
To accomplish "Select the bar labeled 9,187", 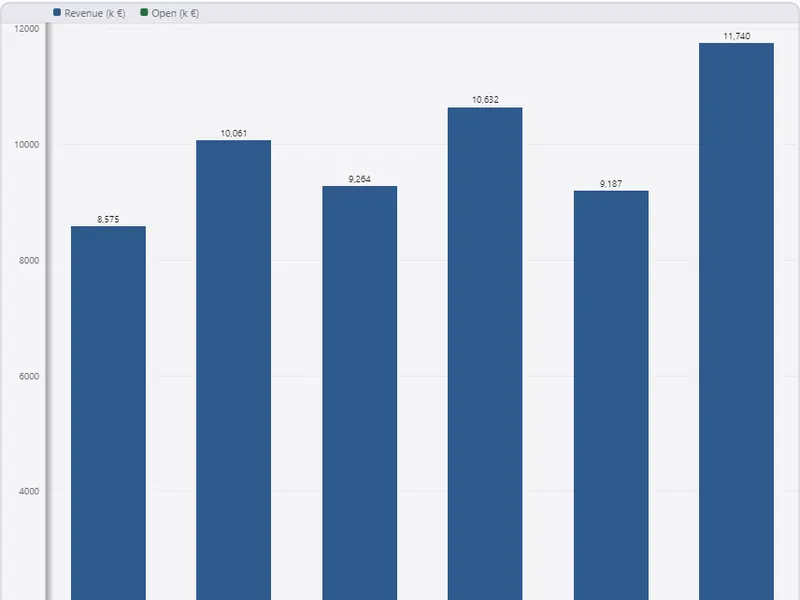I will pos(611,395).
